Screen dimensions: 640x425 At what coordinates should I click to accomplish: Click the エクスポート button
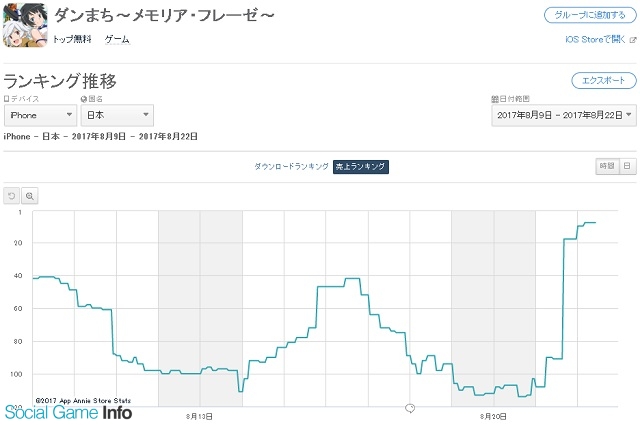tap(604, 80)
